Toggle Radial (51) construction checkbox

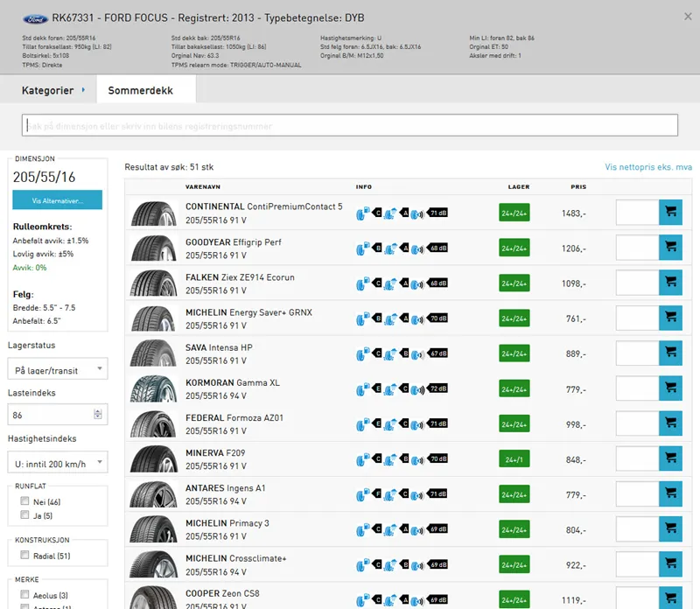(24, 555)
